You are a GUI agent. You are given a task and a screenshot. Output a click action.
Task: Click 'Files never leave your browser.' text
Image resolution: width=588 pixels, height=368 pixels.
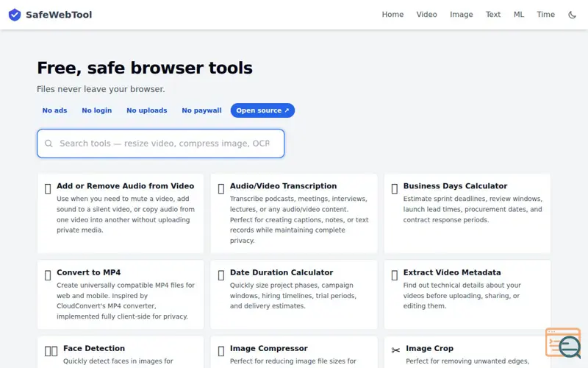[x=101, y=89]
